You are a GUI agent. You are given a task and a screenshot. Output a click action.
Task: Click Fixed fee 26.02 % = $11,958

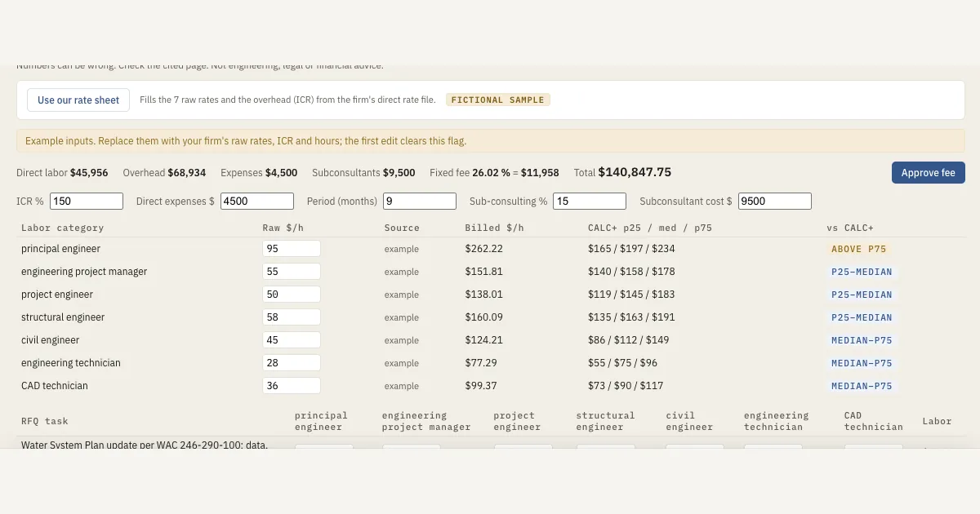point(494,173)
